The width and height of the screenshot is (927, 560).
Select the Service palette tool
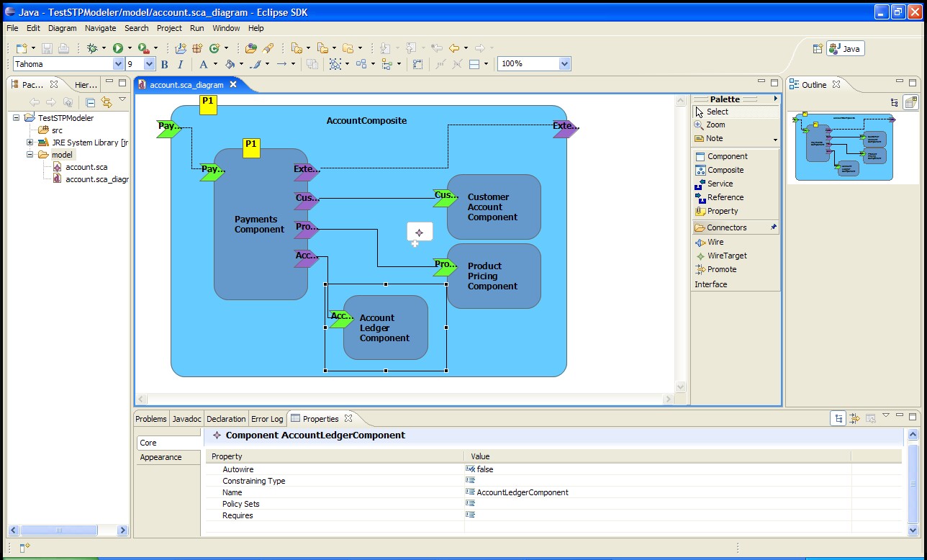coord(719,184)
